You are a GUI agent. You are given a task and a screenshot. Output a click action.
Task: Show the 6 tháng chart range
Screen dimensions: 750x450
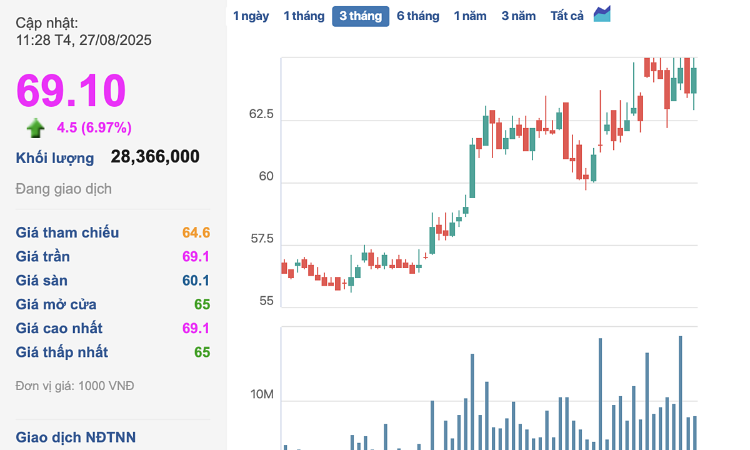417,16
